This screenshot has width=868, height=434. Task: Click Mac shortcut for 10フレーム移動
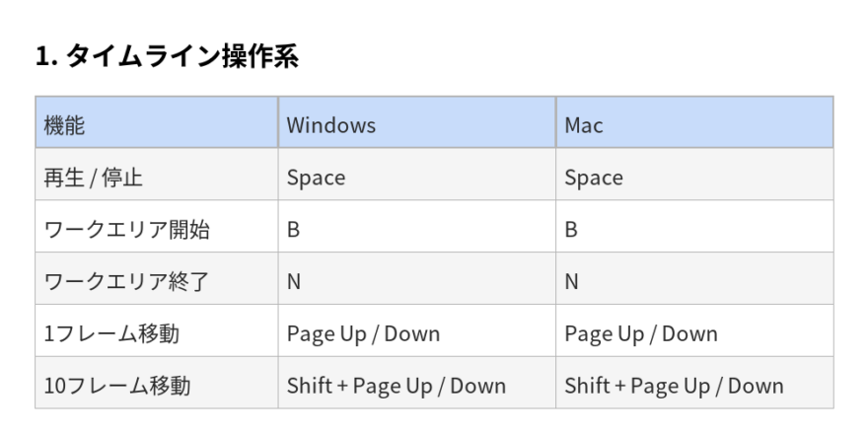coord(674,386)
